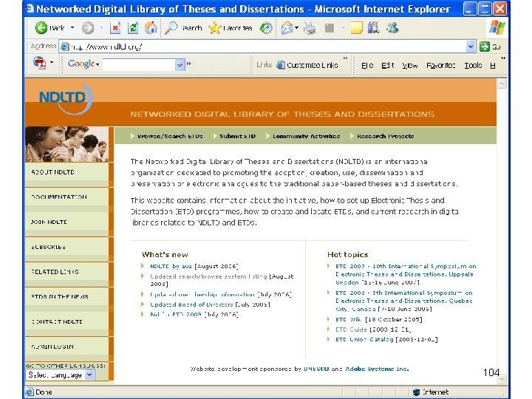The height and width of the screenshot is (399, 532).
Task: Follow the Adobe Systems Inc. link
Action: click(377, 369)
